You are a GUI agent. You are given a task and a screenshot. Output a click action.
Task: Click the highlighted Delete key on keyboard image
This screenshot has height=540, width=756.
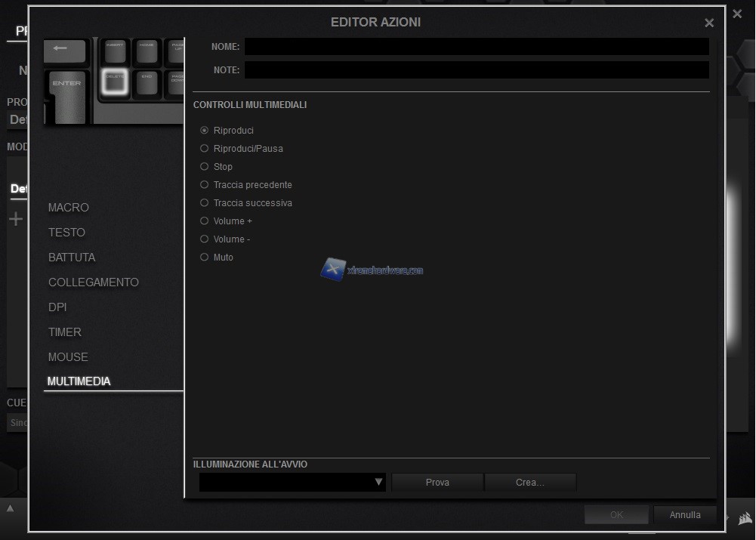coord(116,82)
